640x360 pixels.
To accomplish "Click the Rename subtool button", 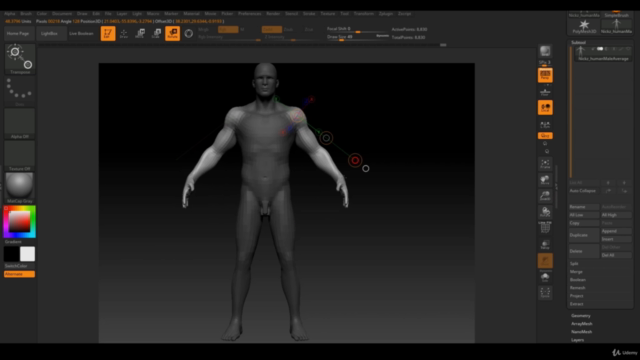I will pos(584,207).
